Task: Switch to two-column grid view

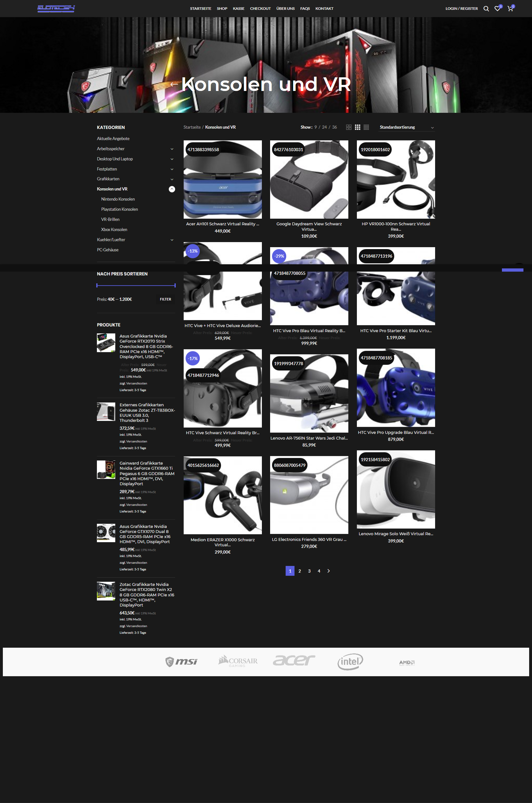Action: tap(348, 127)
